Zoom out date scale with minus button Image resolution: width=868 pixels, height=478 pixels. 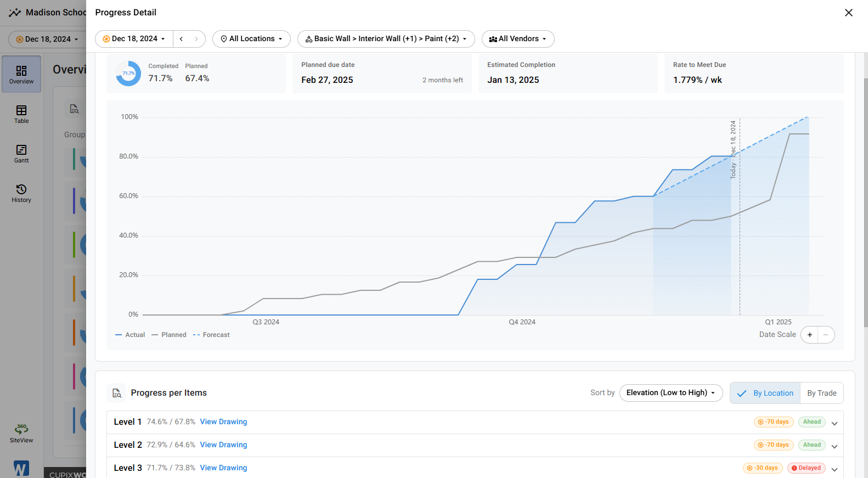(x=826, y=335)
